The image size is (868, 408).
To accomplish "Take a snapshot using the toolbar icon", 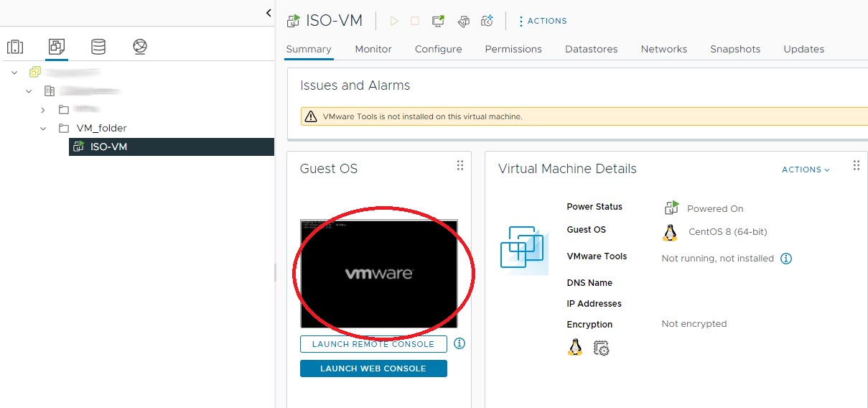I will tap(487, 21).
